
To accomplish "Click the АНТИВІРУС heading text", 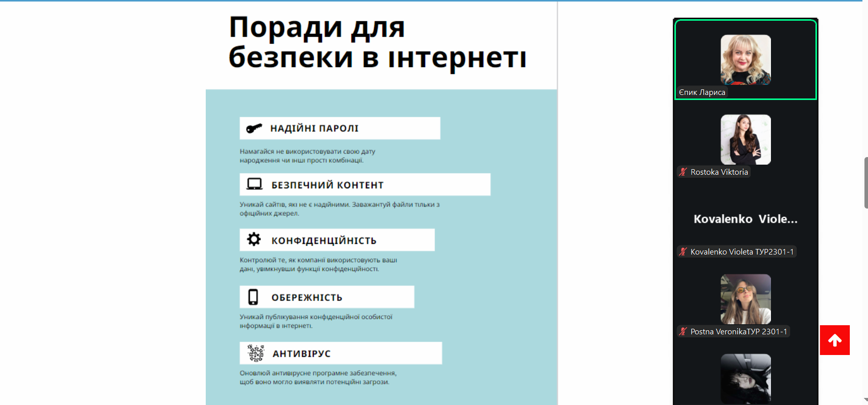I will 301,353.
